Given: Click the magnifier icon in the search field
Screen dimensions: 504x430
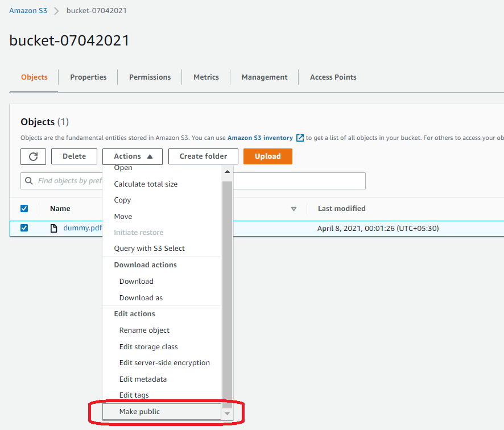Looking at the screenshot, I should (x=28, y=180).
